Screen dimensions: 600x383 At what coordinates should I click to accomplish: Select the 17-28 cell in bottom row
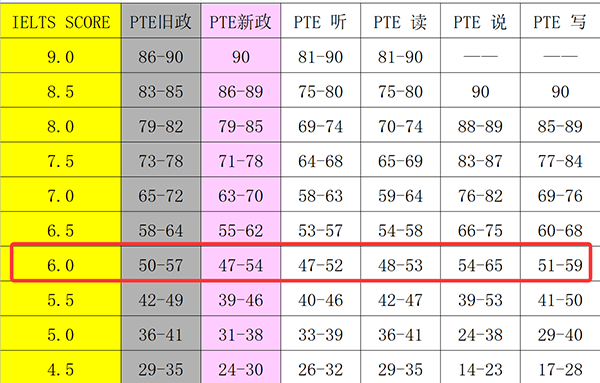560,367
